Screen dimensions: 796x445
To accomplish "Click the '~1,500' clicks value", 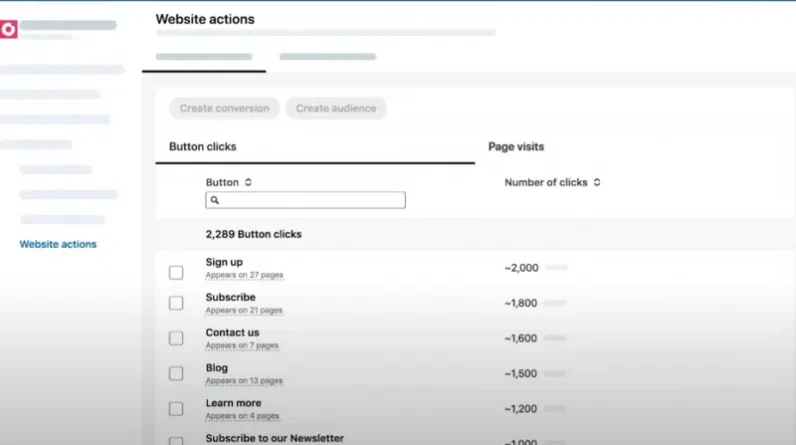I will (521, 373).
